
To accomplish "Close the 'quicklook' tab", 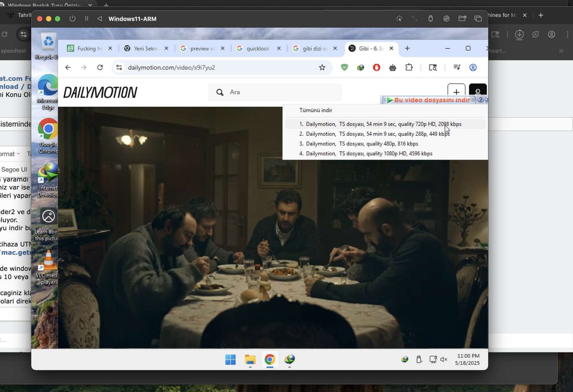I will coord(279,48).
